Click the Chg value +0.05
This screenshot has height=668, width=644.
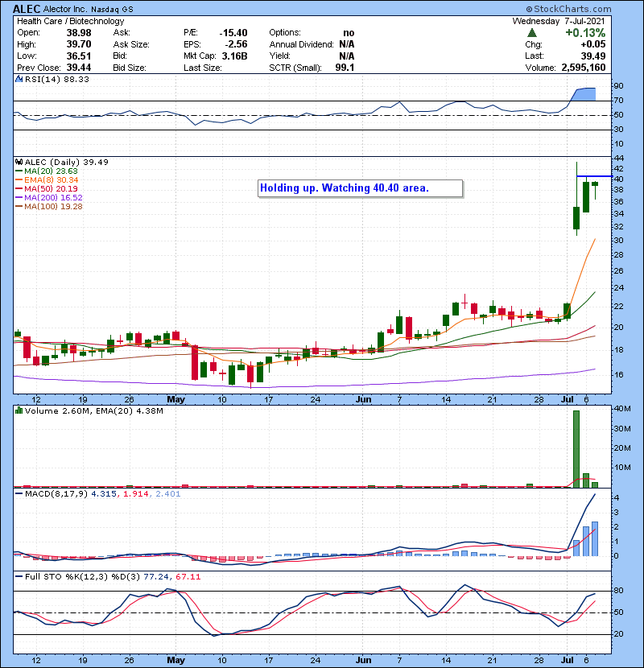592,44
